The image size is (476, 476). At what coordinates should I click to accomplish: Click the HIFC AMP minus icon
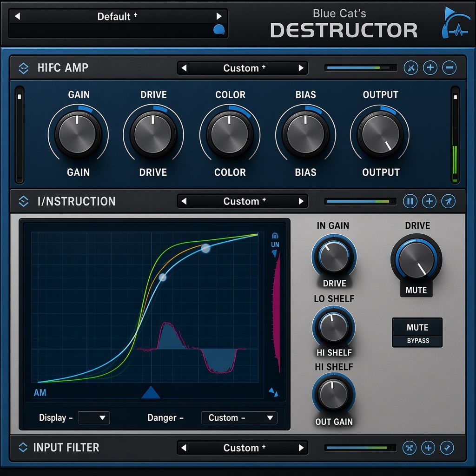tap(450, 68)
